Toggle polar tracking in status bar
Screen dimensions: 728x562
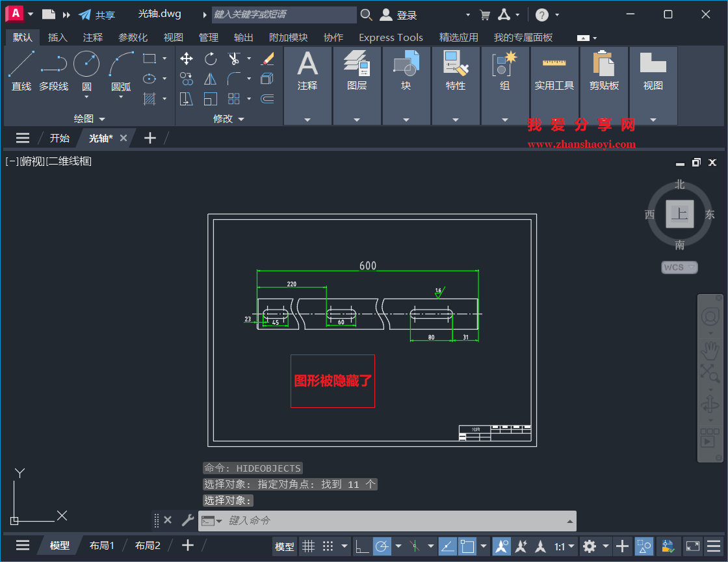[382, 546]
